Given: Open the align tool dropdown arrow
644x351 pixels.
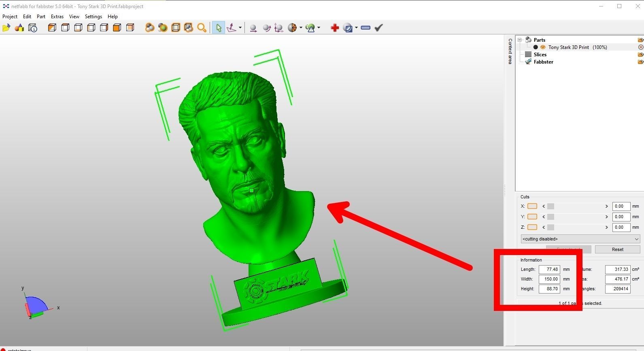Looking at the screenshot, I should click(x=240, y=28).
